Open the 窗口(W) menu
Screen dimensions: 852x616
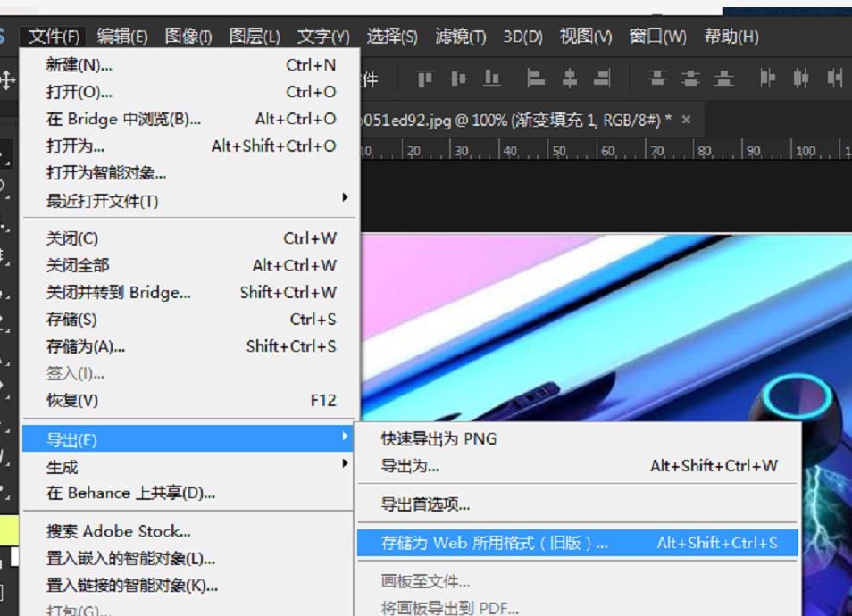click(657, 37)
